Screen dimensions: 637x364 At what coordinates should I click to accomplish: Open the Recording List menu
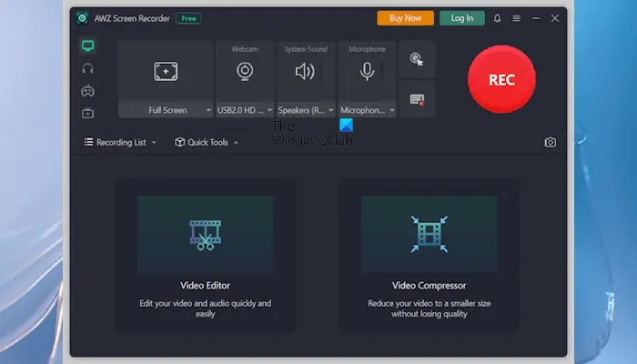[120, 142]
